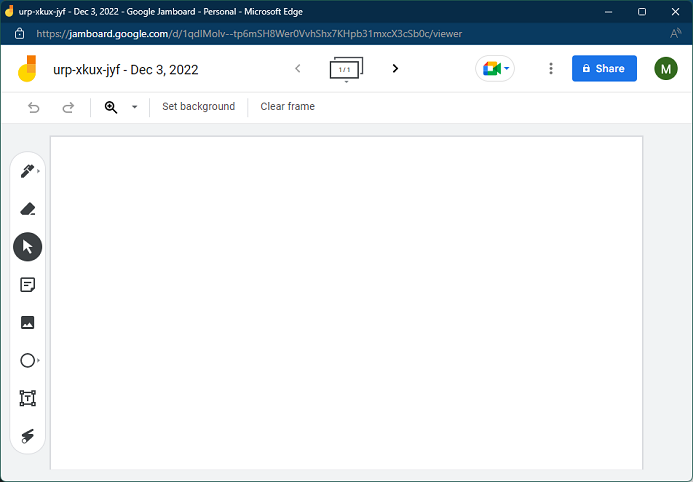Add a Sticky note
The image size is (693, 482).
(x=27, y=285)
